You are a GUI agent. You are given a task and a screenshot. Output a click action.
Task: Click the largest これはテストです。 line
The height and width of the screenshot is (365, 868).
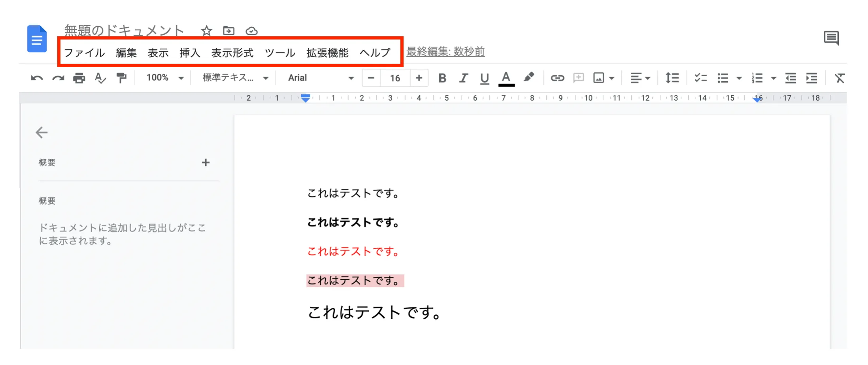tap(374, 312)
